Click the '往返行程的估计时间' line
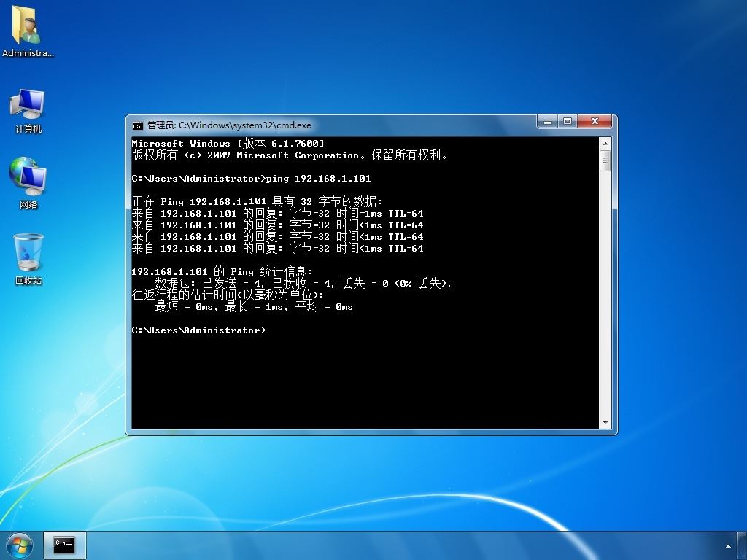747x560 pixels. 228,295
